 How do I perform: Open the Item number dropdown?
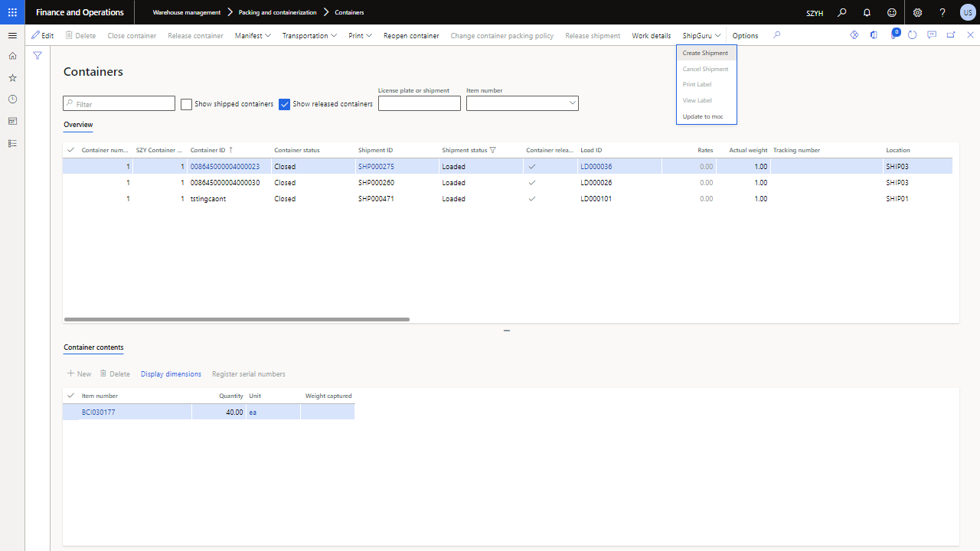pyautogui.click(x=572, y=103)
